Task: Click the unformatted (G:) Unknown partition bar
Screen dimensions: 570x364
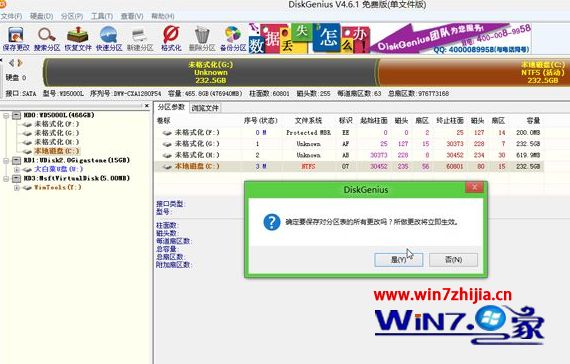Action: (210, 72)
